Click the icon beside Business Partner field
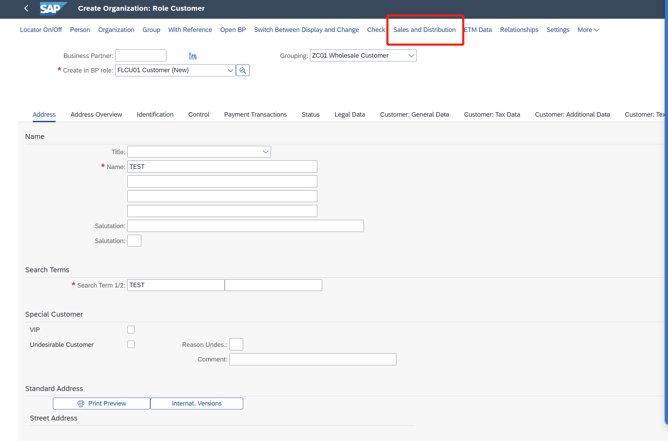Screen dimensions: 668x441 (x=193, y=56)
